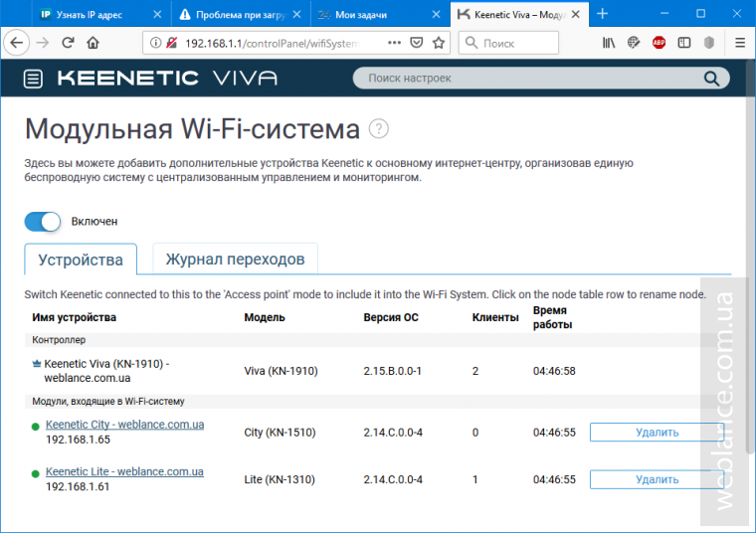This screenshot has height=533, width=756.
Task: Open Firefox library icon
Action: point(609,43)
